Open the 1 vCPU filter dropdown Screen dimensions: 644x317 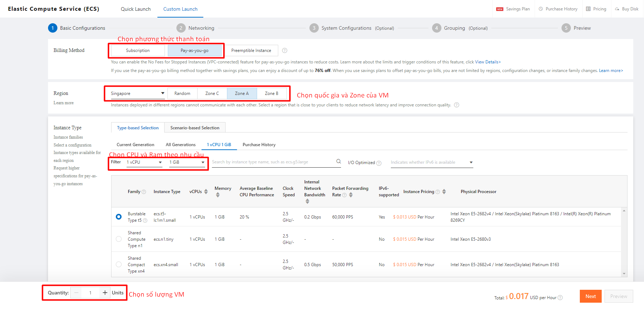tap(144, 162)
